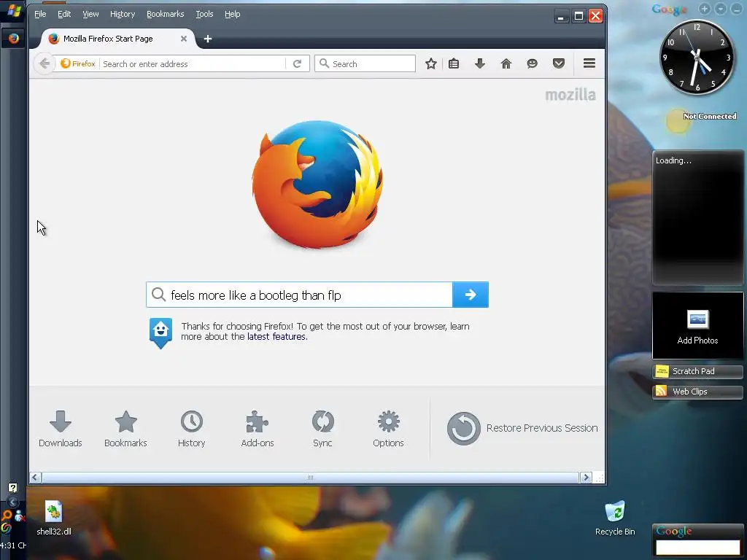The image size is (747, 560).
Task: Click Not Connected weather gadget
Action: 701,119
